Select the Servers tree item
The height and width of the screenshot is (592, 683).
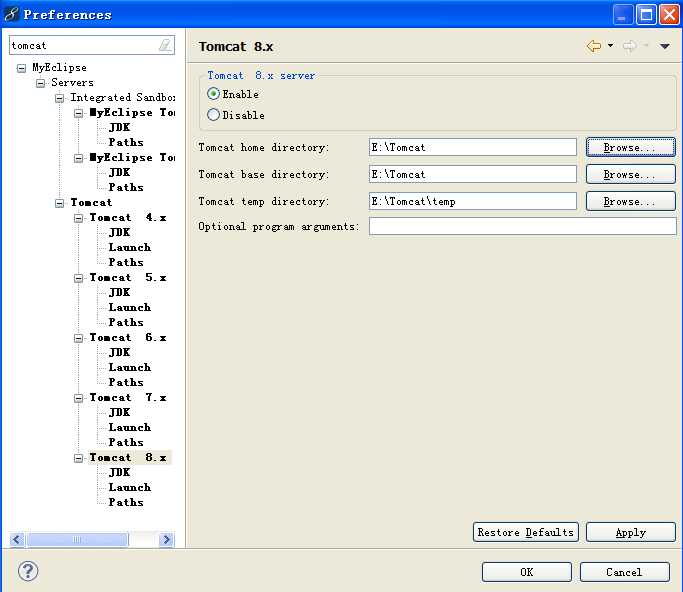(x=72, y=82)
